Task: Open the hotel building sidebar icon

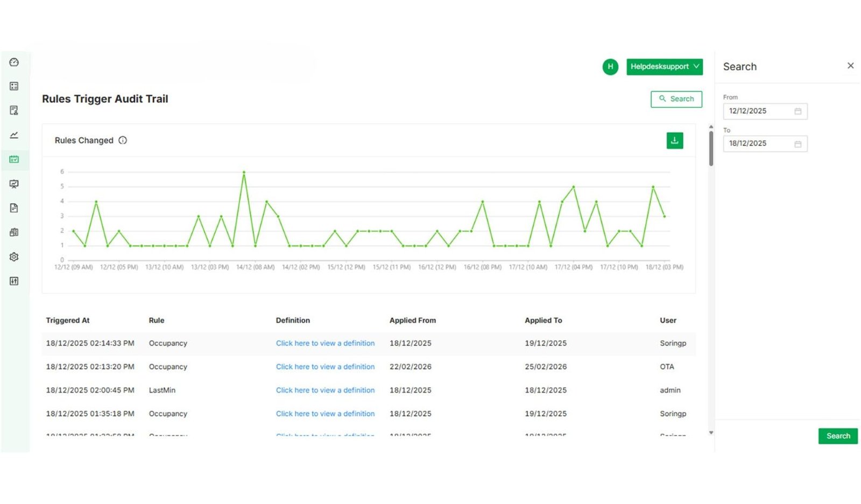Action: point(14,232)
